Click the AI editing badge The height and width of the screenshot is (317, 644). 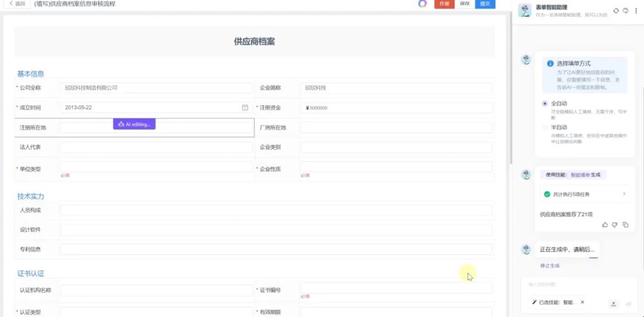tap(135, 124)
